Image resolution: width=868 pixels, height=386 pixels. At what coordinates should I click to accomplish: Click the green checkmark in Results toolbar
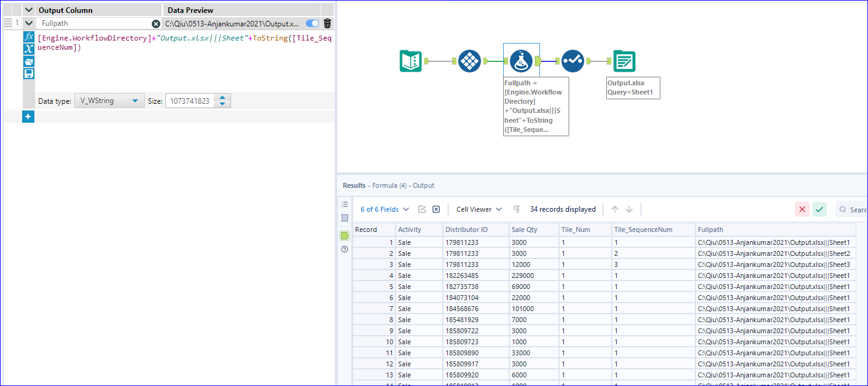[819, 209]
